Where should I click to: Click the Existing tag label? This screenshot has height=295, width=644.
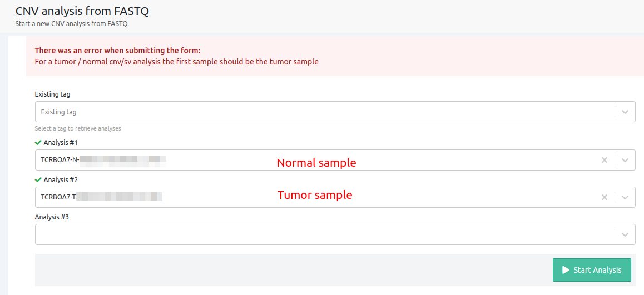click(52, 94)
